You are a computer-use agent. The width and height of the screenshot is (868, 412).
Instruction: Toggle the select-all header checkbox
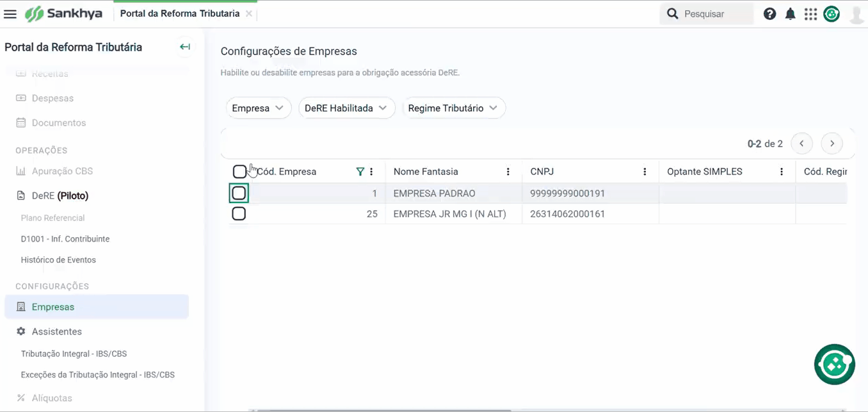[239, 172]
